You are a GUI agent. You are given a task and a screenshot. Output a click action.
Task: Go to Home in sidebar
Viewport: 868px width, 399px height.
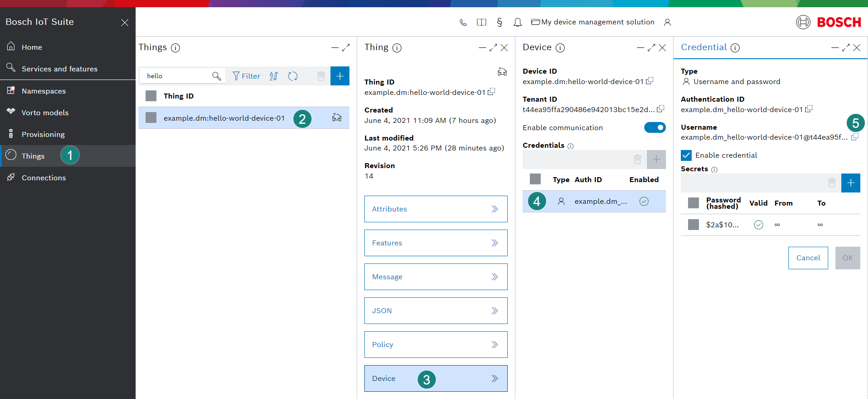coord(68,47)
